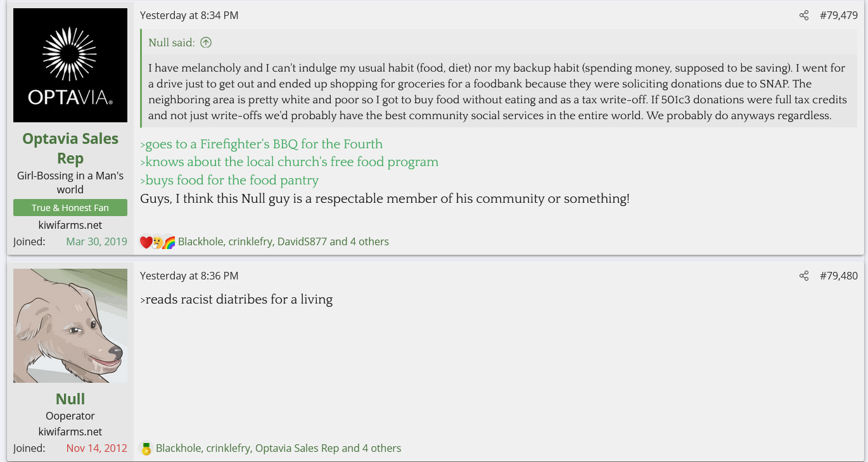Click share icon on post #79,479
Viewport: 868px width, 462px height.
pos(804,15)
